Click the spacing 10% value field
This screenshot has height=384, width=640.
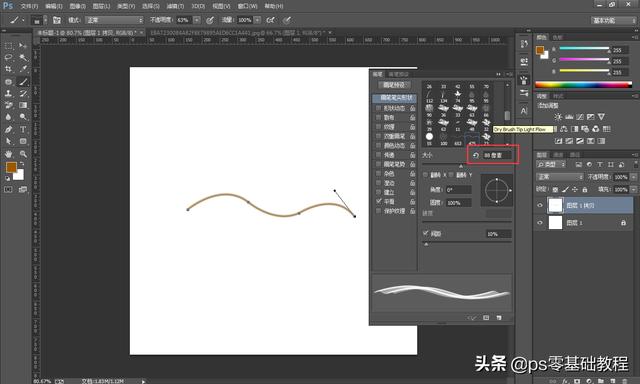(x=498, y=234)
